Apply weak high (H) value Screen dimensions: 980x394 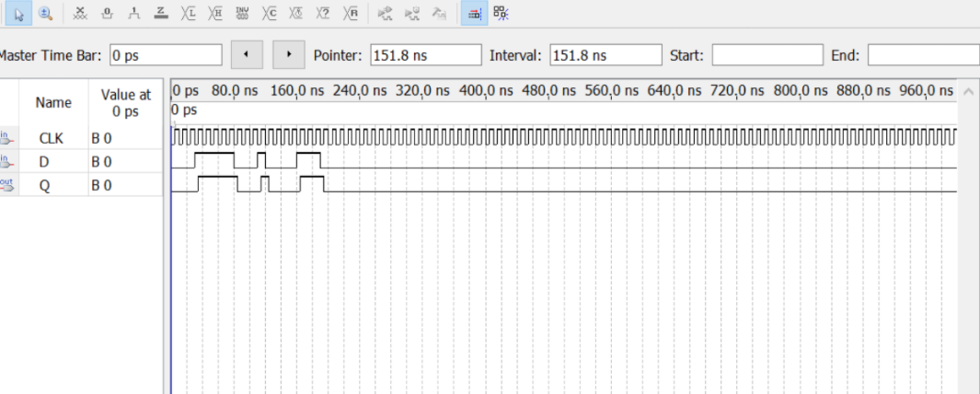point(215,13)
